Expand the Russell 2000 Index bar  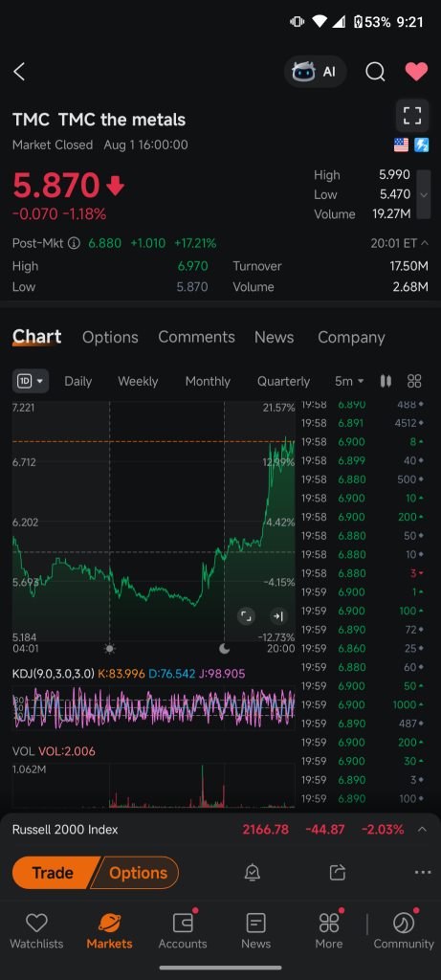[x=422, y=830]
